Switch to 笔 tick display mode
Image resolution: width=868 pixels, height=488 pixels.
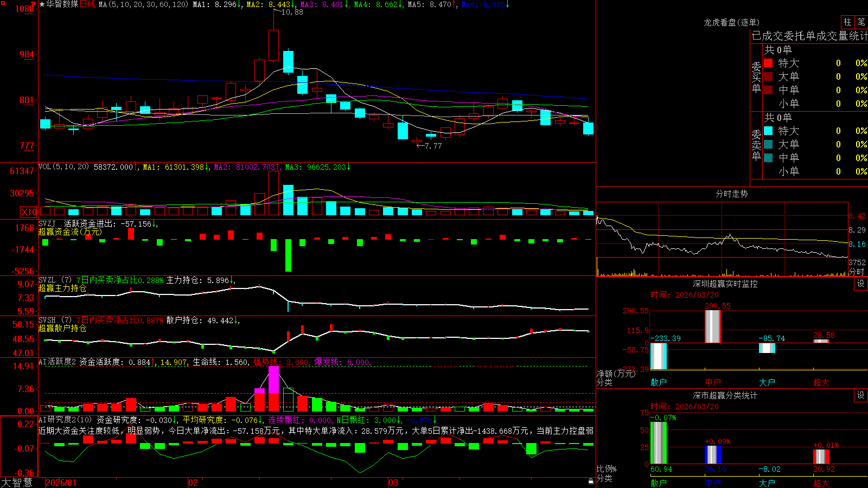coord(861,22)
